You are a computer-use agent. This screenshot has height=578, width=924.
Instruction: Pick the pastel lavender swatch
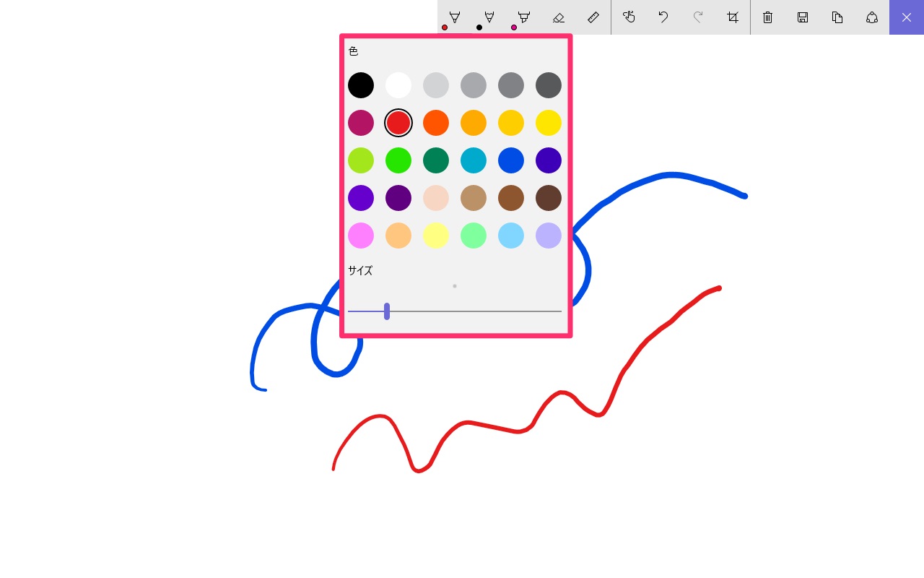pos(549,236)
